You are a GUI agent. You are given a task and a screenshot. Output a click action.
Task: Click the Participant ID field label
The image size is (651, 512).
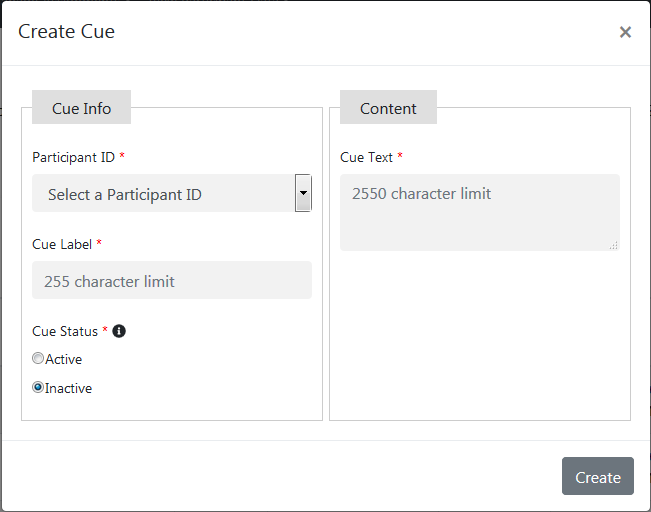73,157
